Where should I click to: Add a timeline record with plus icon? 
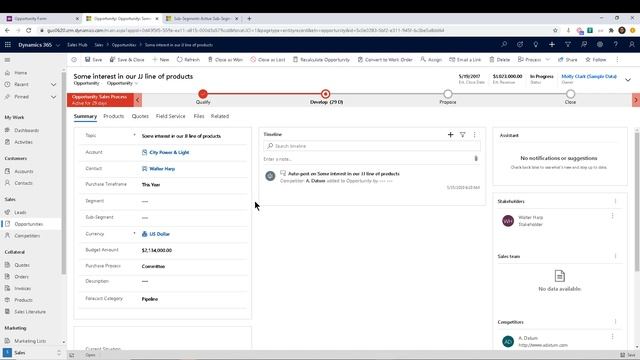point(450,134)
